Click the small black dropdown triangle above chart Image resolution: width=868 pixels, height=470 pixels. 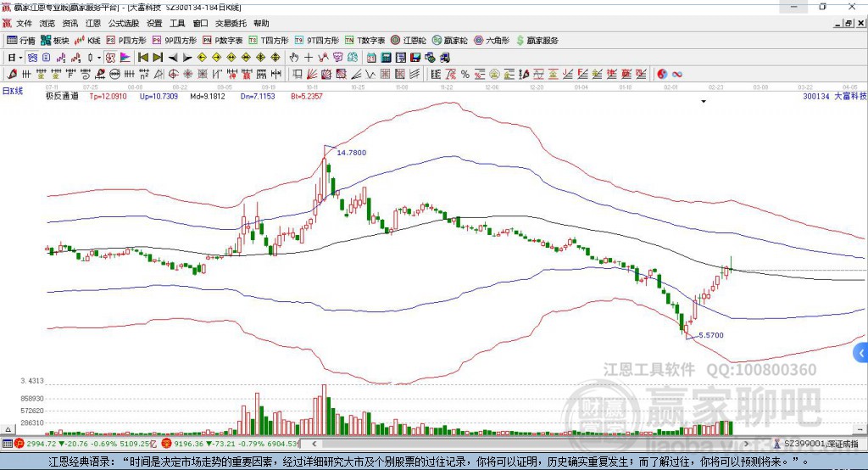click(x=704, y=102)
